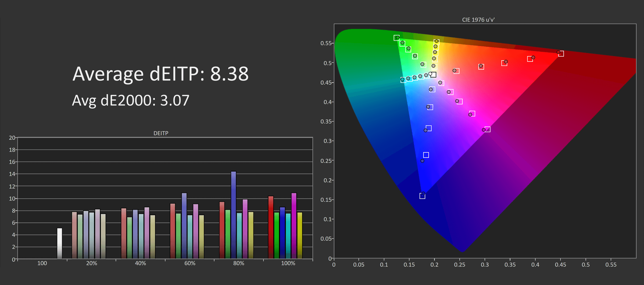Click the tallest blue bar in the 80% group

(233, 215)
